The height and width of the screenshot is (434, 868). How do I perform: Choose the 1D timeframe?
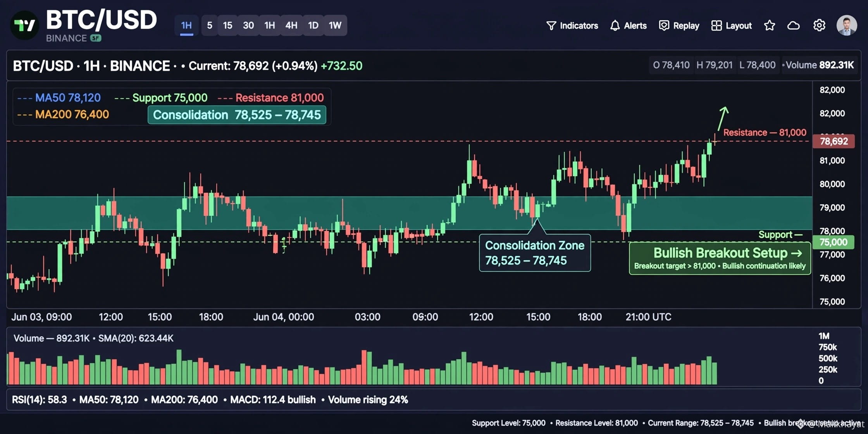pyautogui.click(x=313, y=26)
